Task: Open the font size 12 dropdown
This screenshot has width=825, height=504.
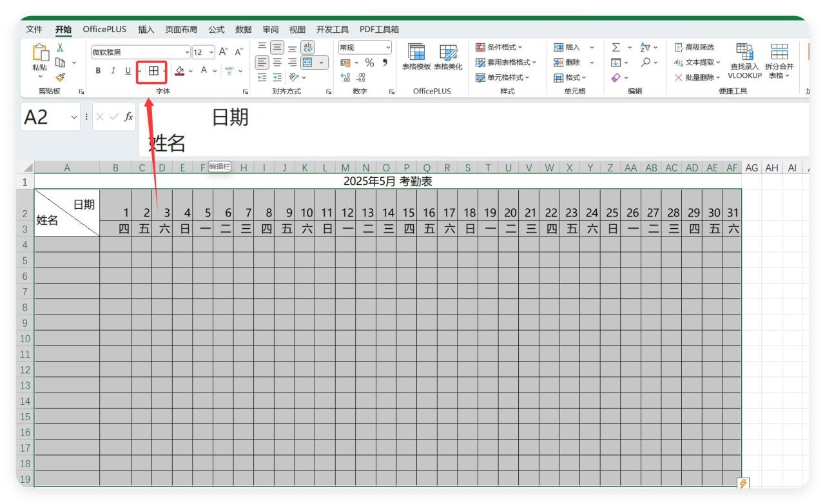Action: click(x=212, y=52)
